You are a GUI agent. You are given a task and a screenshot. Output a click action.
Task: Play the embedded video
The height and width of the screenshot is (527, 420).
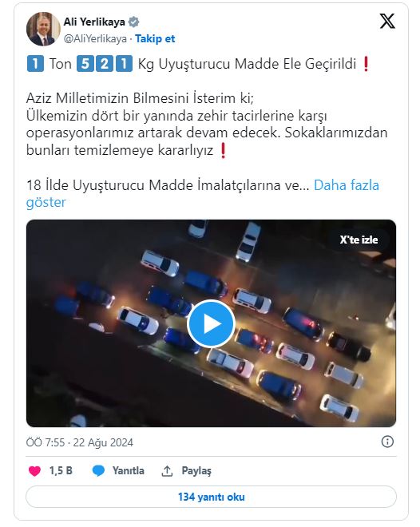pos(211,323)
